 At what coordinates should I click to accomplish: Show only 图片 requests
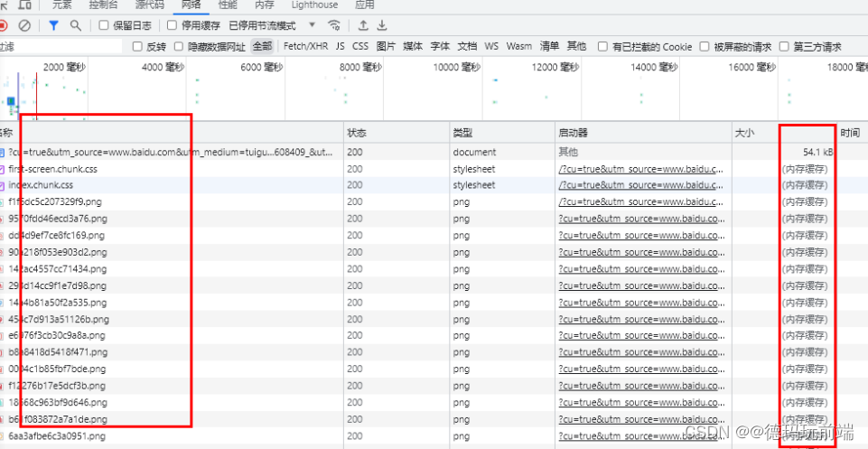click(x=386, y=46)
